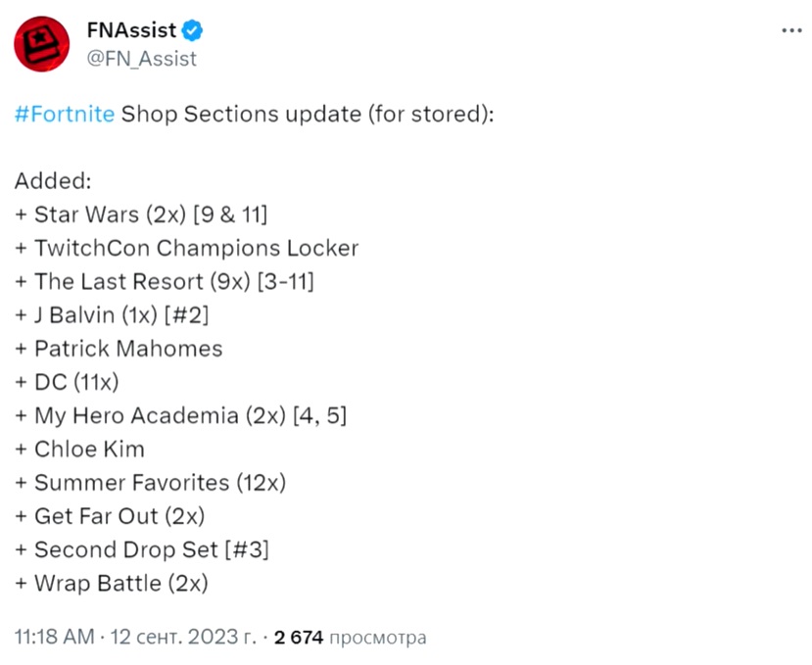
Task: Click the 11:18 AM tweet timestamp
Action: tap(52, 638)
